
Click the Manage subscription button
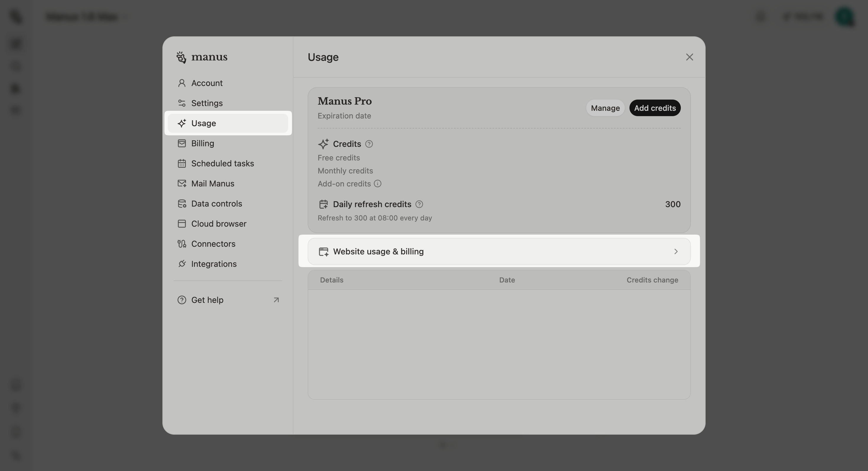pyautogui.click(x=605, y=108)
